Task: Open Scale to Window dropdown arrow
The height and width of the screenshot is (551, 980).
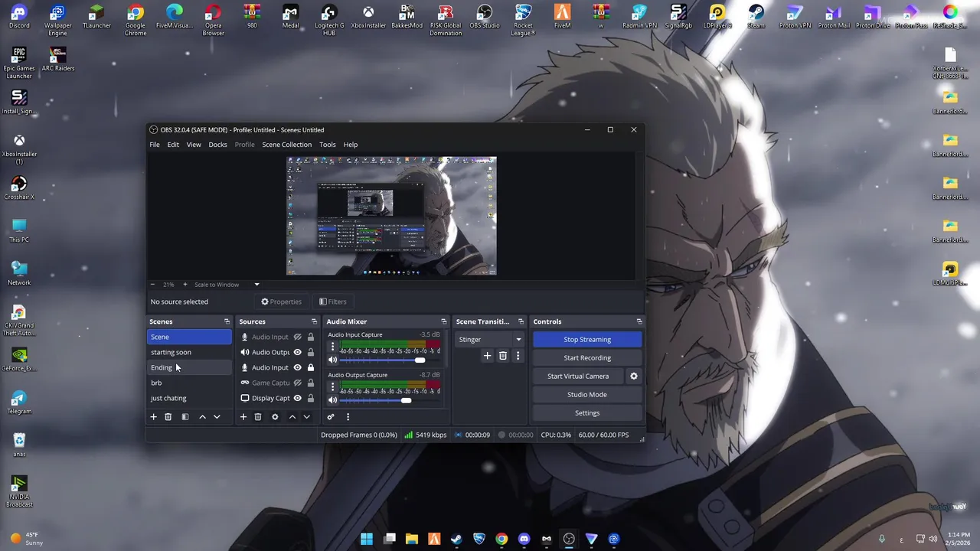Action: pyautogui.click(x=256, y=285)
